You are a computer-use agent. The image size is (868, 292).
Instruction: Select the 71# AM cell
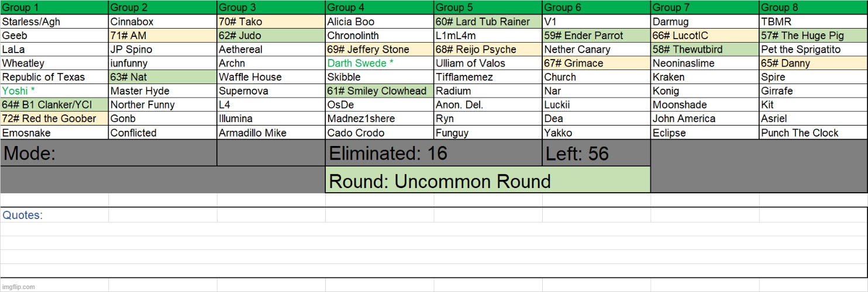click(x=163, y=36)
